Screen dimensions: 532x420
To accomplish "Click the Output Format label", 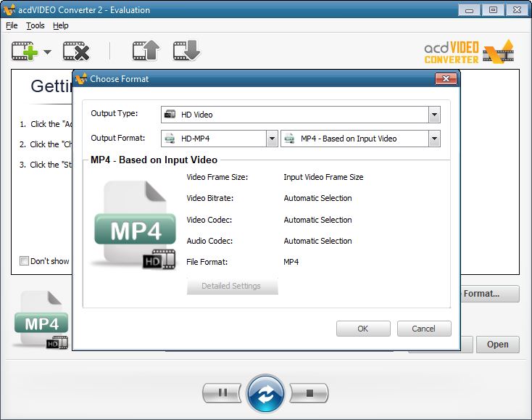I will [x=117, y=138].
